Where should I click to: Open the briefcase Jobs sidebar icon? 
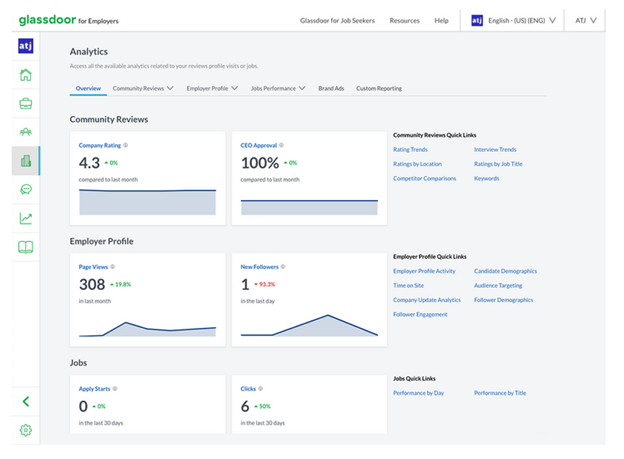pyautogui.click(x=25, y=104)
